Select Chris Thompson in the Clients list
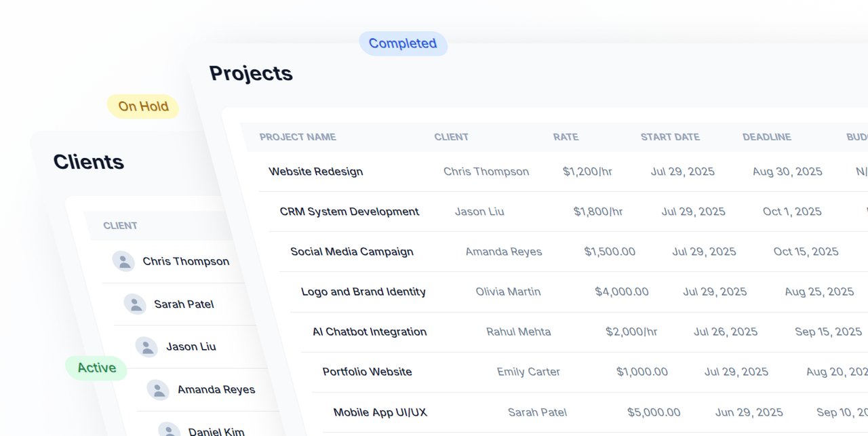The width and height of the screenshot is (868, 436). [x=186, y=261]
